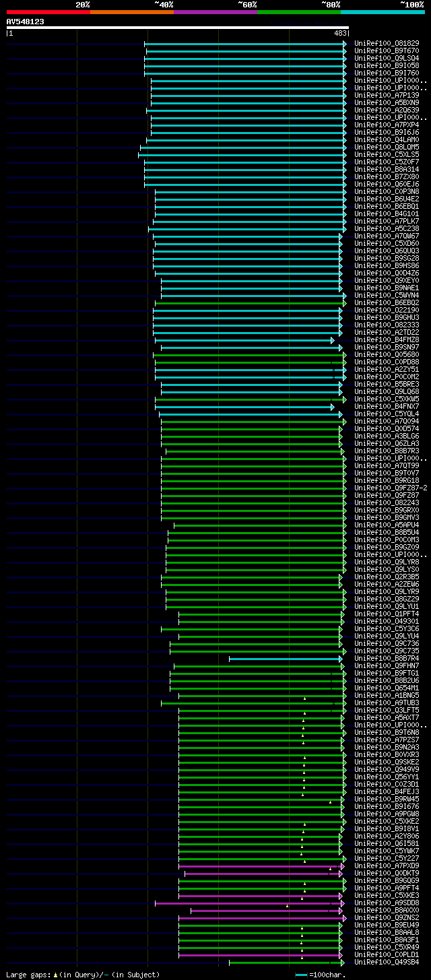Click UniRef100_O82243 label

387,502
